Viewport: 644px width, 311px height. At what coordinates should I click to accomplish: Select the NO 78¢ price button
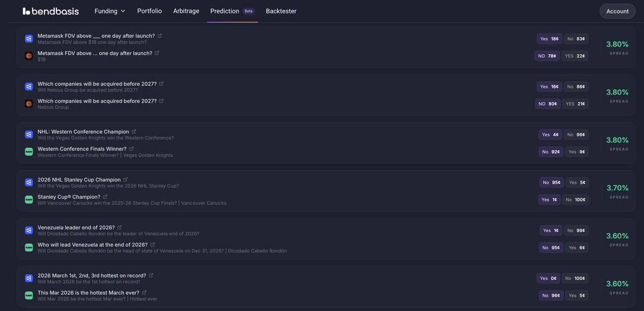coord(547,56)
